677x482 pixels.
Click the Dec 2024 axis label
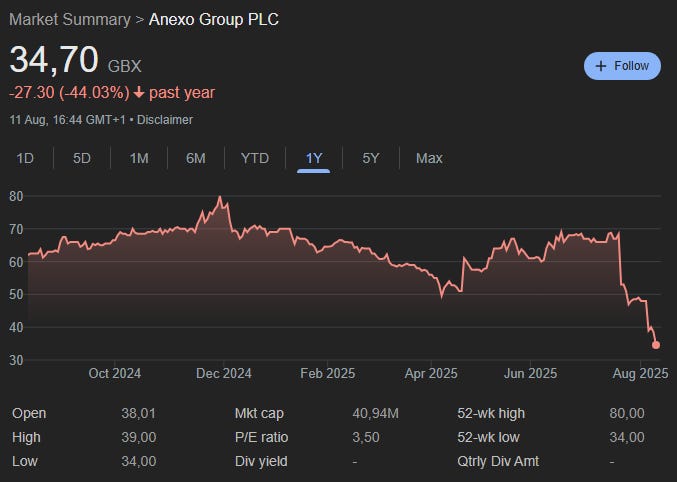[x=224, y=373]
